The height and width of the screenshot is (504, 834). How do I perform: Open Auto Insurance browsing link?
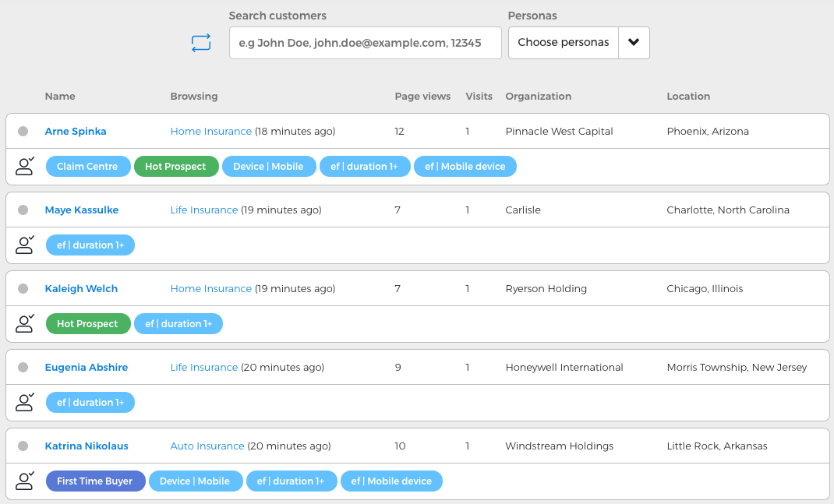[207, 446]
